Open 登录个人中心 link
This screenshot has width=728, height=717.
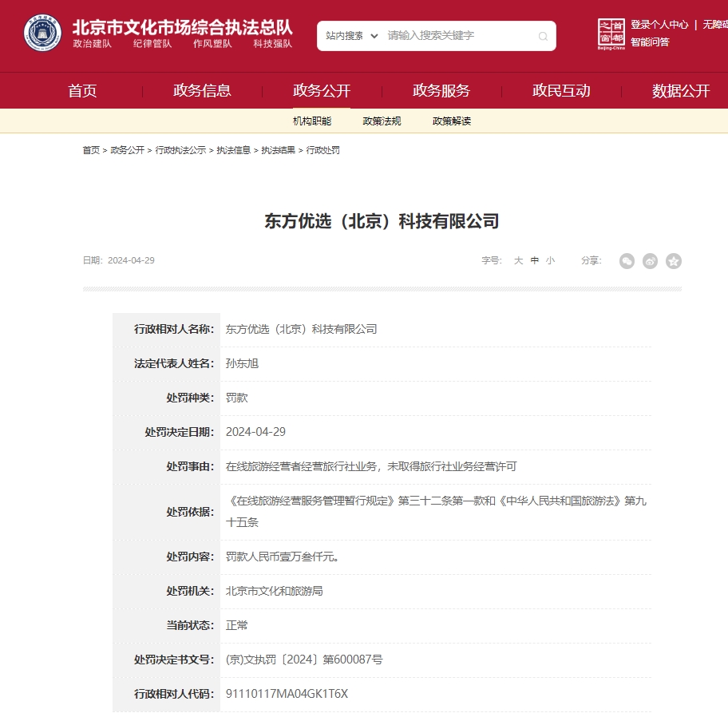(659, 25)
